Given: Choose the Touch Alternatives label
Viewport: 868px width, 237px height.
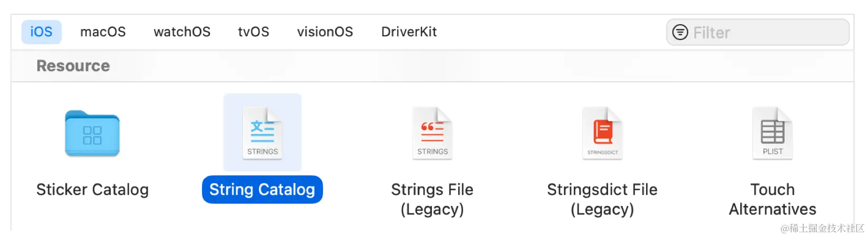Looking at the screenshot, I should click(772, 199).
